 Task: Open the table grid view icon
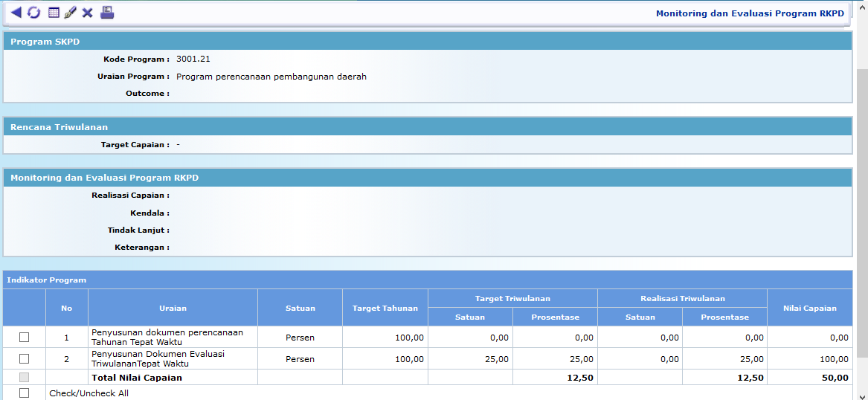click(54, 13)
